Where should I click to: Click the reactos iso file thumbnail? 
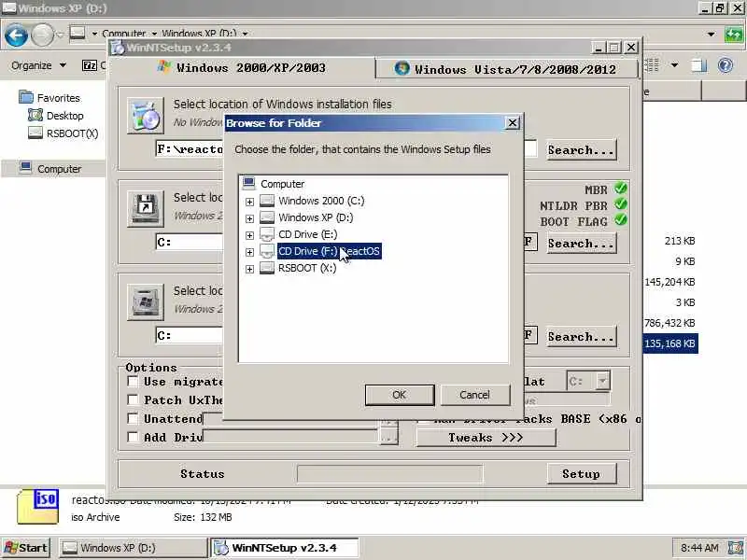click(38, 506)
